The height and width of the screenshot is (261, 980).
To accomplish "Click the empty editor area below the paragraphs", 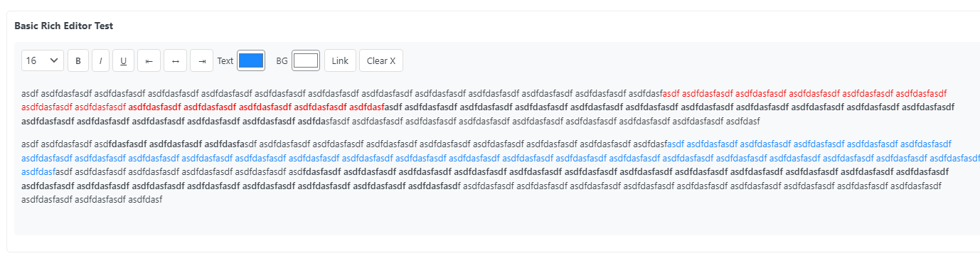I will pos(497,222).
